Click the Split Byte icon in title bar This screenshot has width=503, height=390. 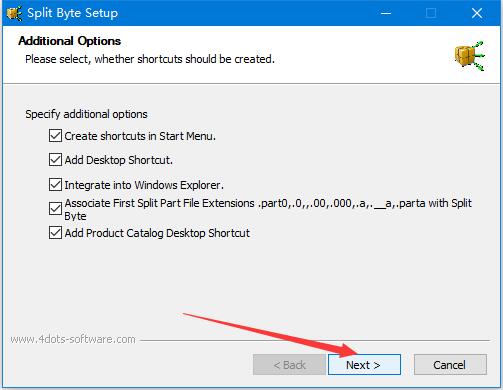click(x=14, y=13)
